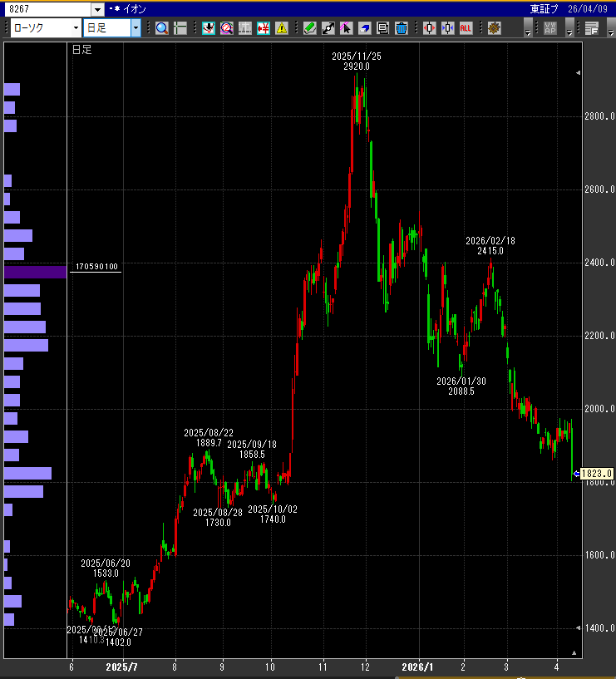The image size is (616, 679).
Task: Open the ローソク chart type dropdown
Action: 76,28
